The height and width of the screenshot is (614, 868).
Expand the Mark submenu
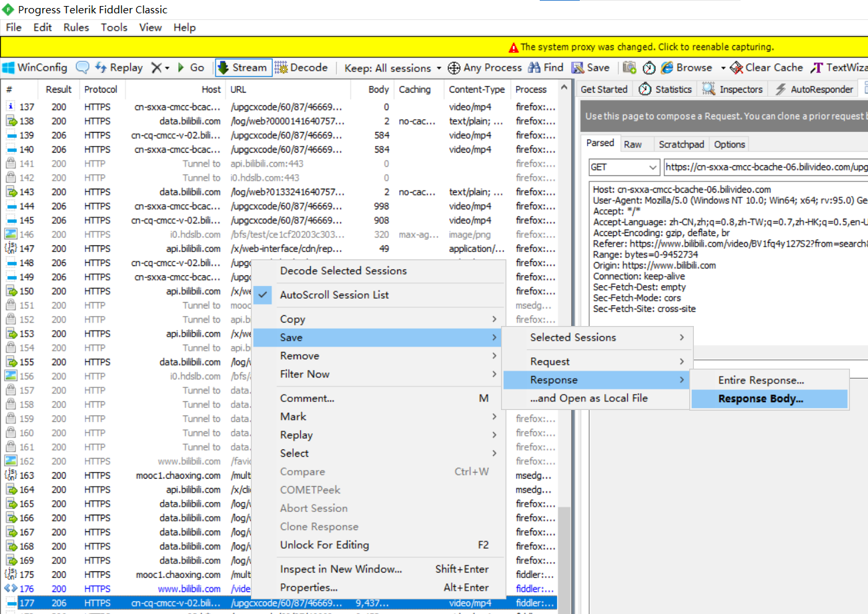[378, 417]
